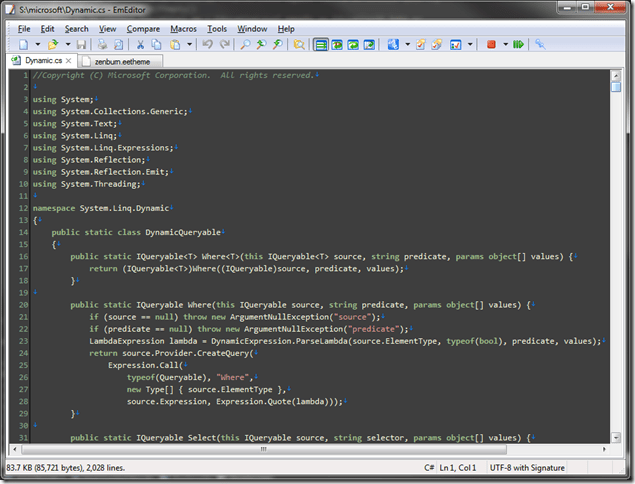Click UTF-8 with Signature encoding indicator

pos(528,468)
